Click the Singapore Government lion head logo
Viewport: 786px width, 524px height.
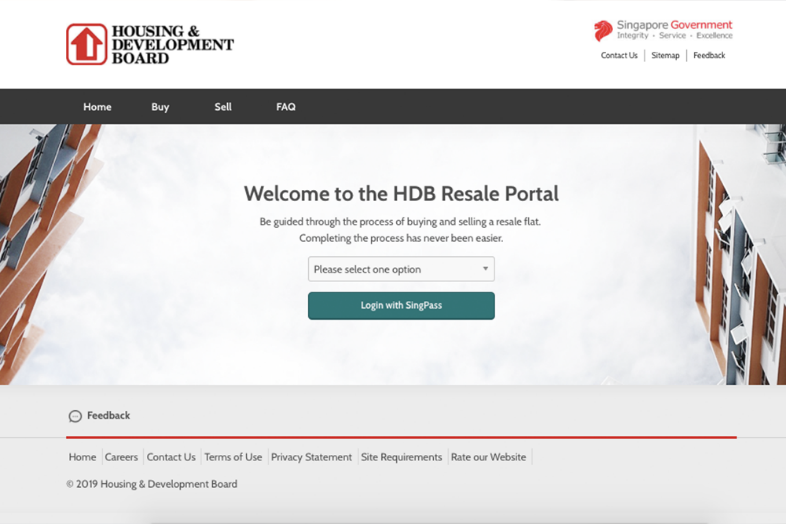click(603, 31)
